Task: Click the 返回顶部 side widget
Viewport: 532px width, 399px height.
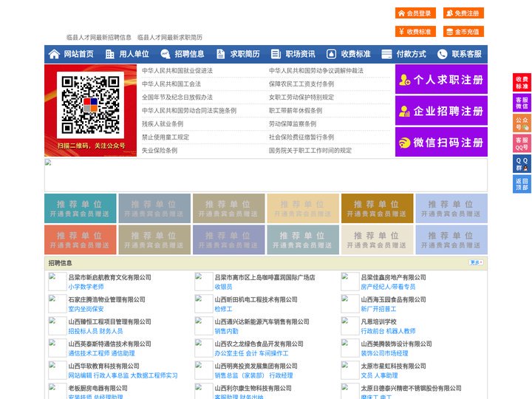Action: click(522, 184)
